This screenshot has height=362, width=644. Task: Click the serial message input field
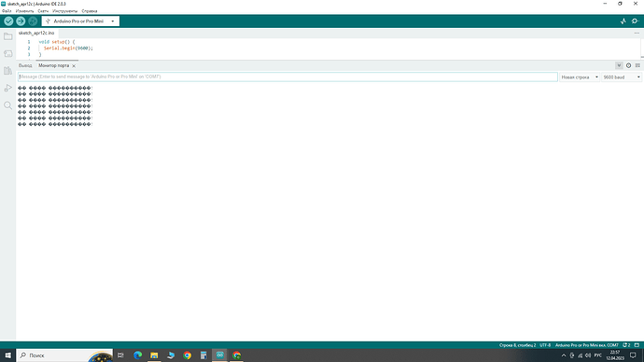[287, 77]
